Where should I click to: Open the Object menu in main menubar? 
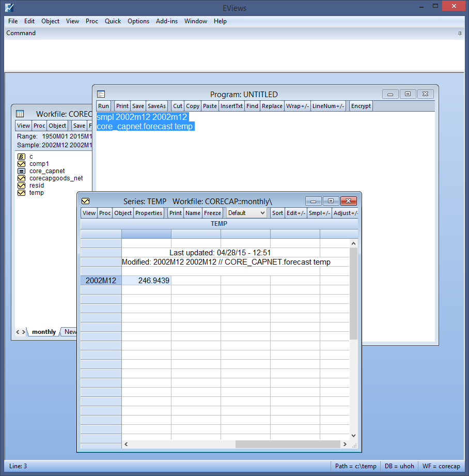pyautogui.click(x=50, y=21)
